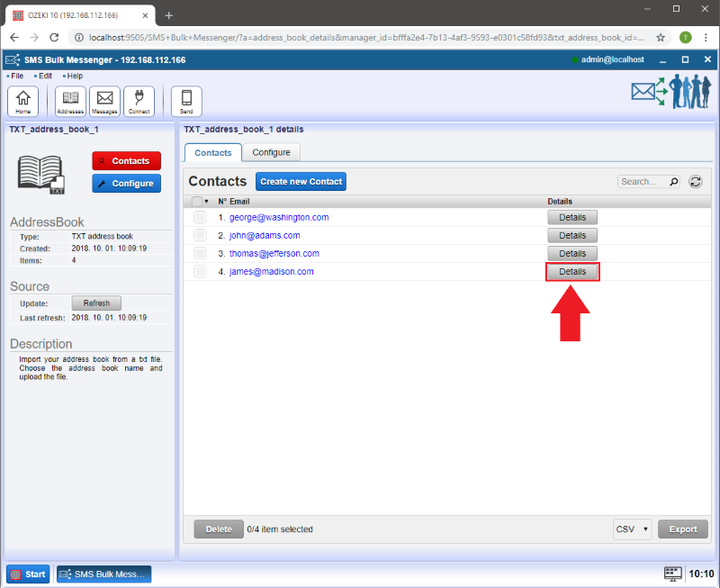Screen dimensions: 720x588
Task: Bookmark this page with star icon
Action: point(661,38)
